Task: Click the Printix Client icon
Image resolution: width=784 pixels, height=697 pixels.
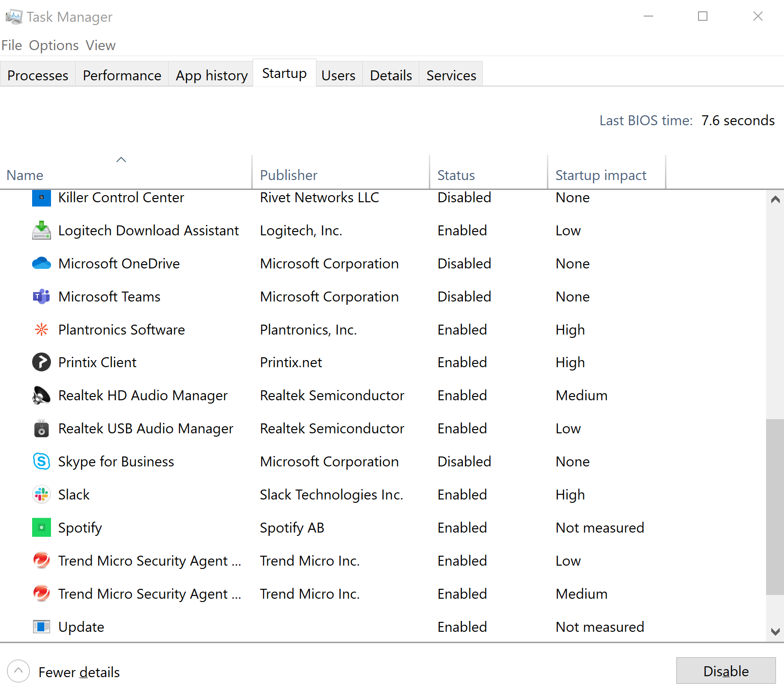Action: 42,362
